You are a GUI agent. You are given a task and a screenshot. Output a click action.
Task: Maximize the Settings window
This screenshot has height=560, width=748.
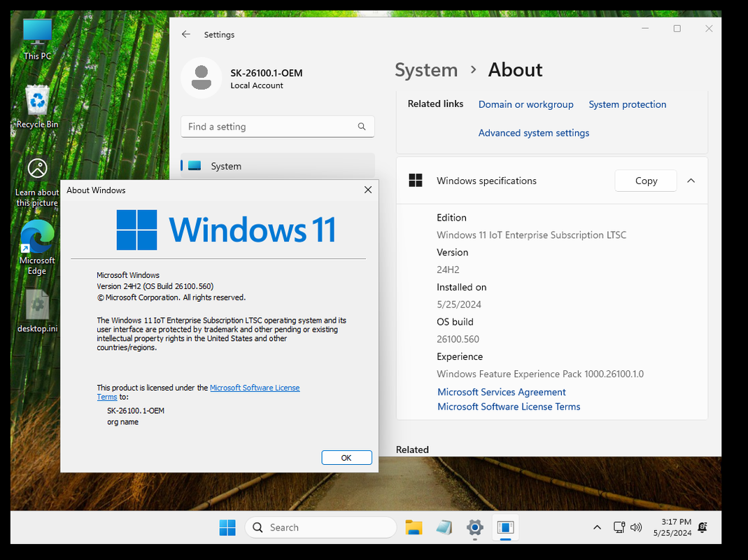tap(677, 29)
